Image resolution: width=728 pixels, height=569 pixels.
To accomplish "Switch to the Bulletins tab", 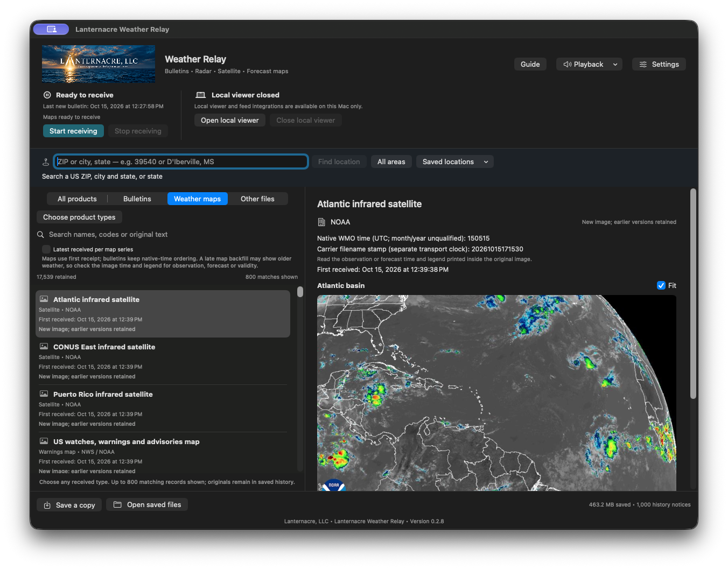I will 137,199.
